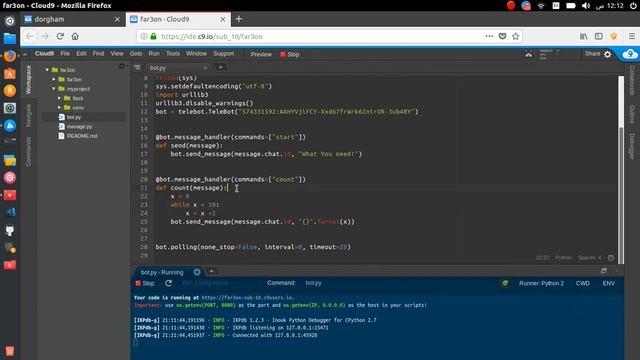The image size is (640, 360).
Task: Open the Commands side panel
Action: coord(28,151)
